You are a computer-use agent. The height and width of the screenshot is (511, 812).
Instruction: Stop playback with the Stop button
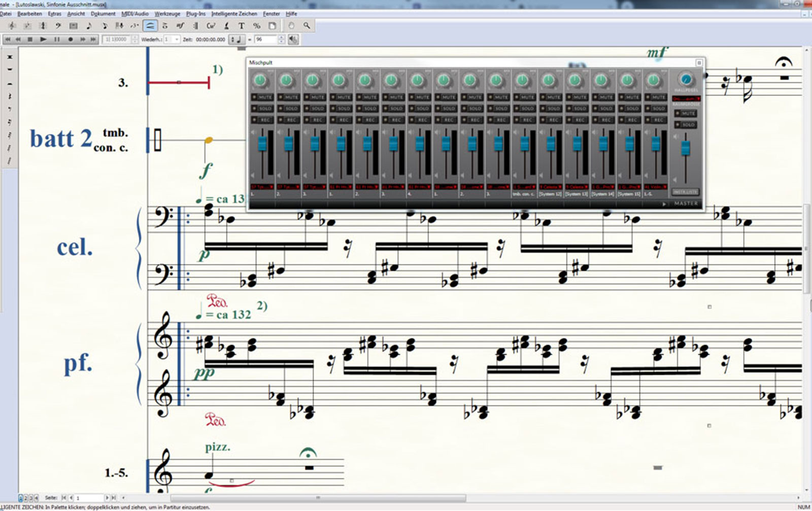coord(30,40)
